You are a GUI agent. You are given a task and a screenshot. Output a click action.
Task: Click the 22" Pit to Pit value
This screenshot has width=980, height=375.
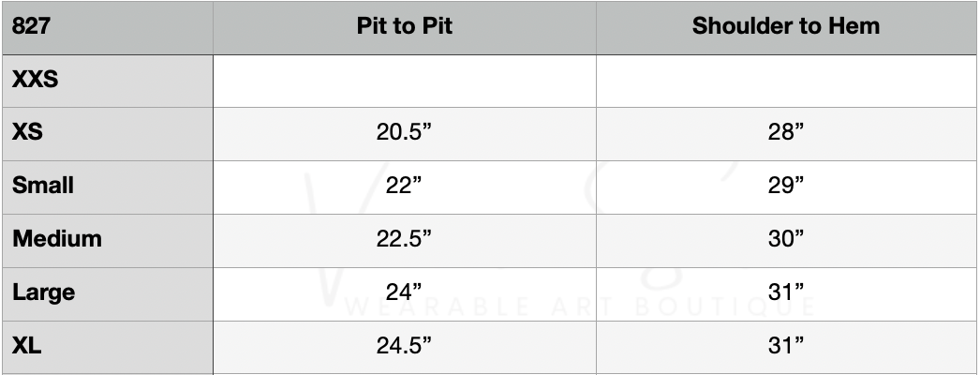(405, 186)
